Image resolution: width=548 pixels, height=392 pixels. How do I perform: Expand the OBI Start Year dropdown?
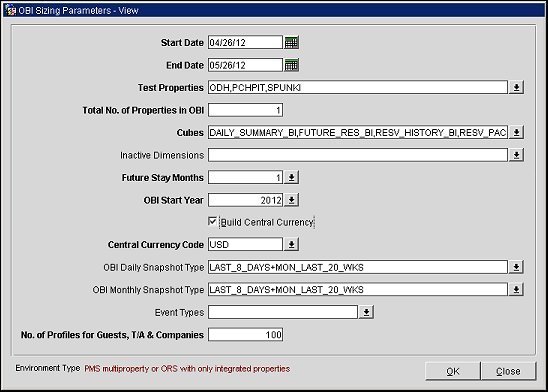[x=291, y=200]
